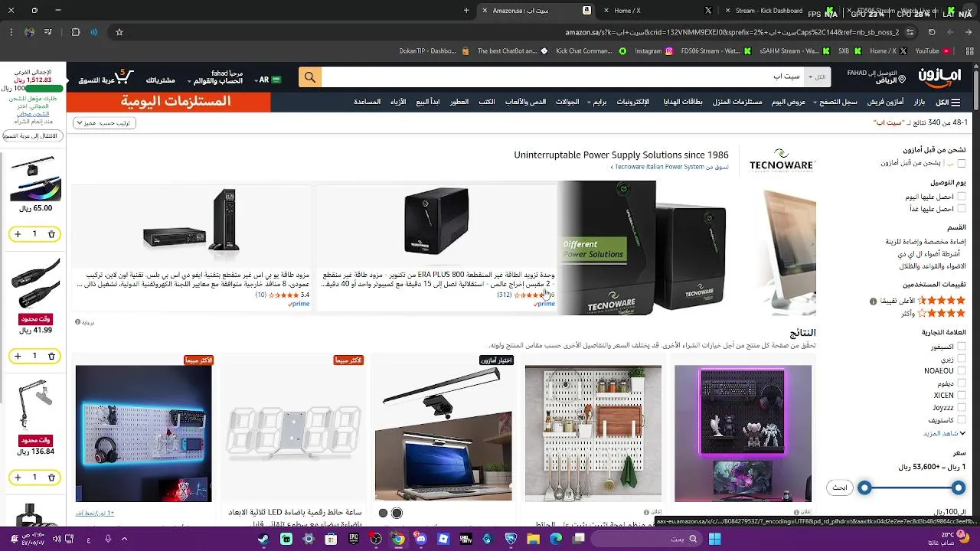
Task: Click the left price slider handle
Action: 864,487
